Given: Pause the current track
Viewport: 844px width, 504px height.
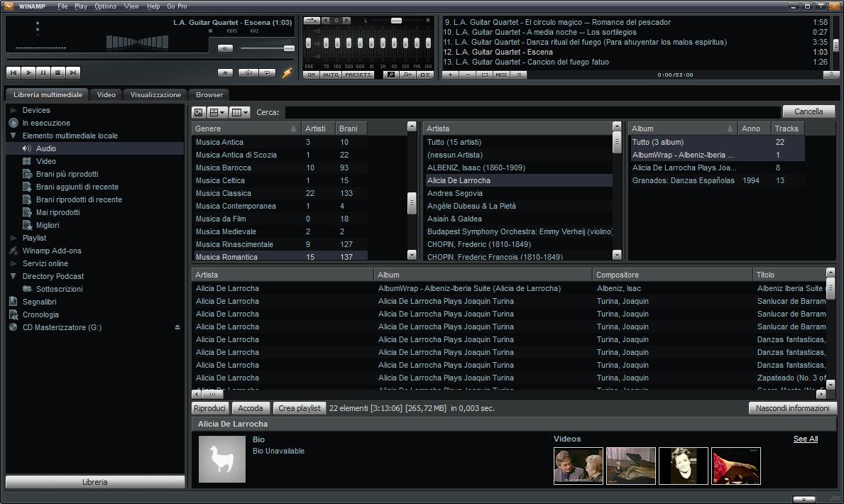Looking at the screenshot, I should click(43, 72).
